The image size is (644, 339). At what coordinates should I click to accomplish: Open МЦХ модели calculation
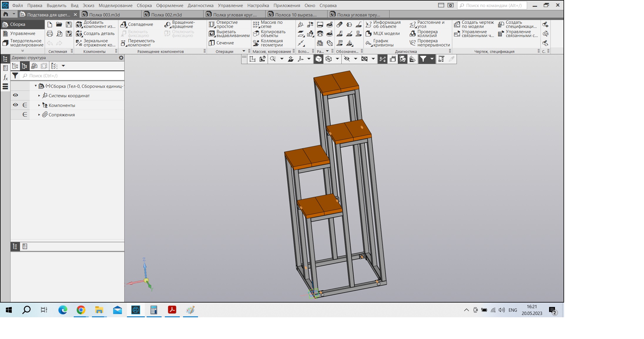tap(383, 33)
